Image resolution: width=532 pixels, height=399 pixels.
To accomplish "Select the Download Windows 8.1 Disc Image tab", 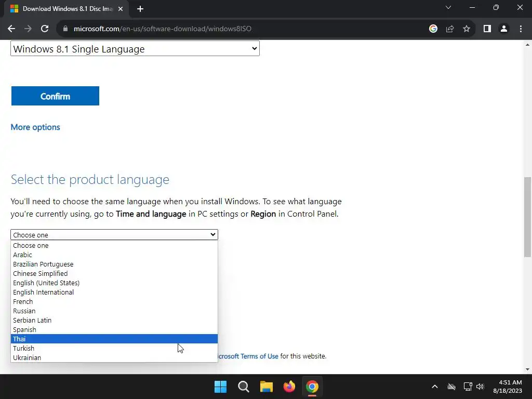I will point(66,9).
